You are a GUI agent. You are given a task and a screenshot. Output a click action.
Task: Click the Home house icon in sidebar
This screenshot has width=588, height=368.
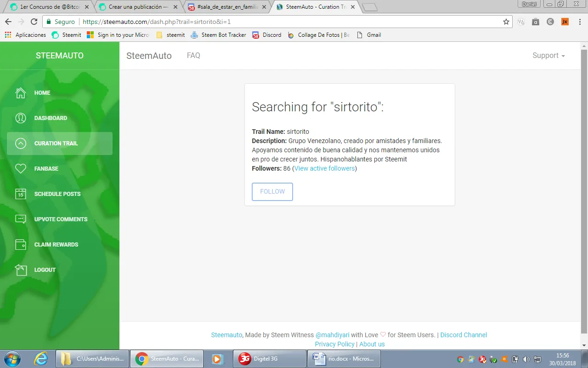(21, 93)
